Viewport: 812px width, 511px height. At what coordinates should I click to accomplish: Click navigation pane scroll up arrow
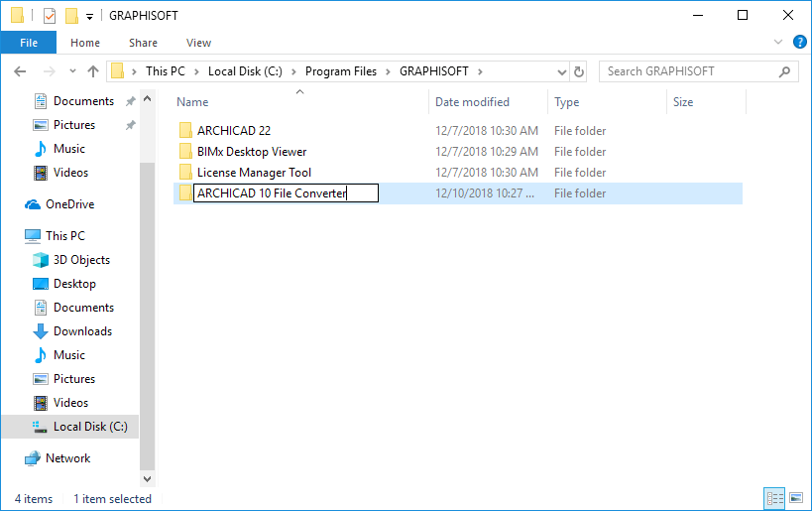point(147,98)
